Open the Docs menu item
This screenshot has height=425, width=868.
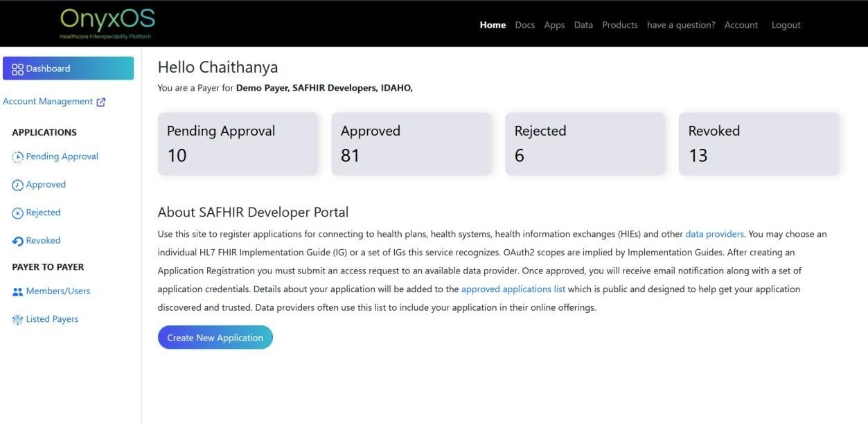pyautogui.click(x=524, y=25)
